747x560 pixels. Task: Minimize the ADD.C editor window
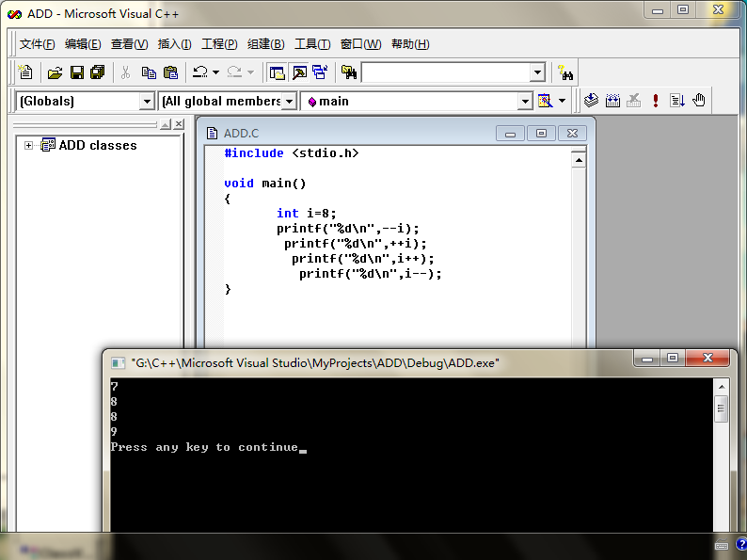[510, 134]
